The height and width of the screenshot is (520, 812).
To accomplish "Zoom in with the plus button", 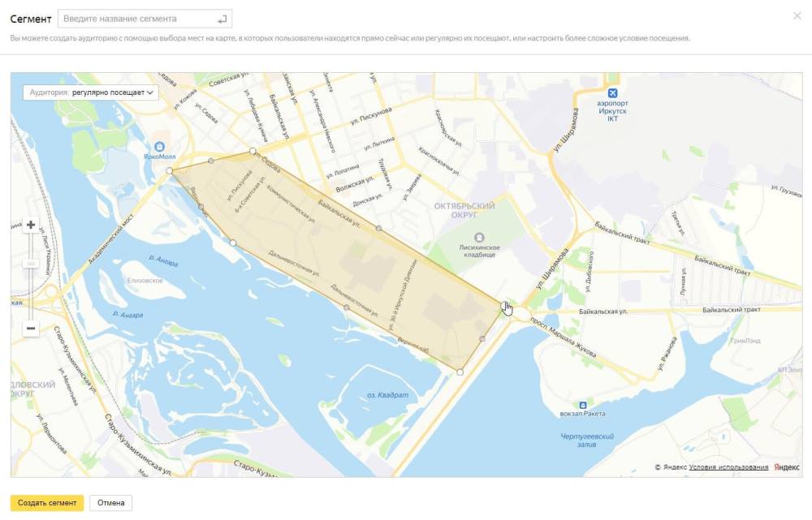I will [31, 226].
